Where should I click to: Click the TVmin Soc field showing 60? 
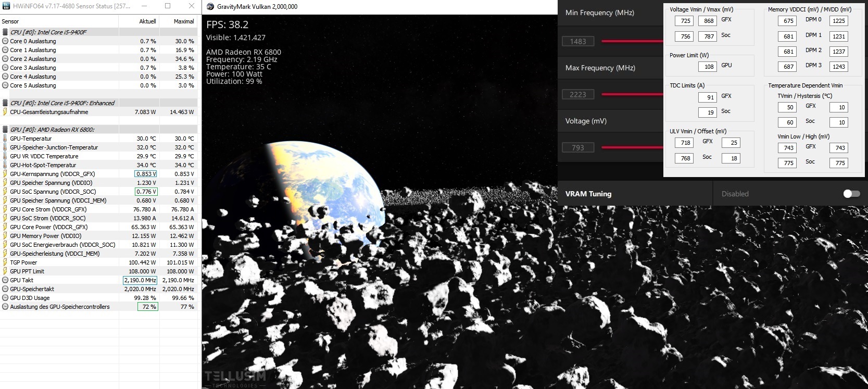(x=787, y=122)
